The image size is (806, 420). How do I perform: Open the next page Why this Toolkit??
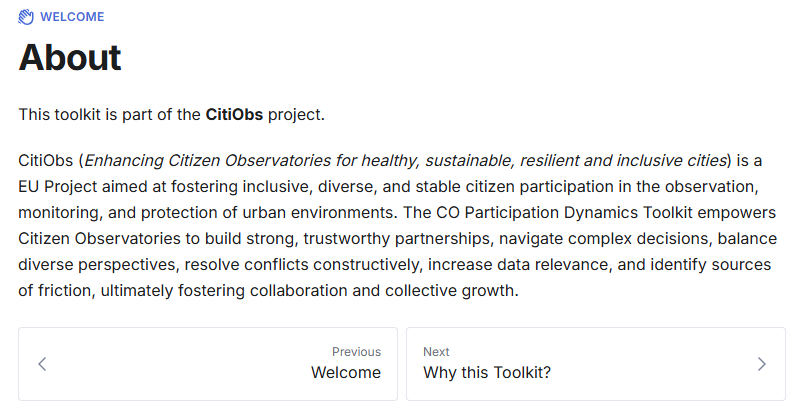coord(487,373)
